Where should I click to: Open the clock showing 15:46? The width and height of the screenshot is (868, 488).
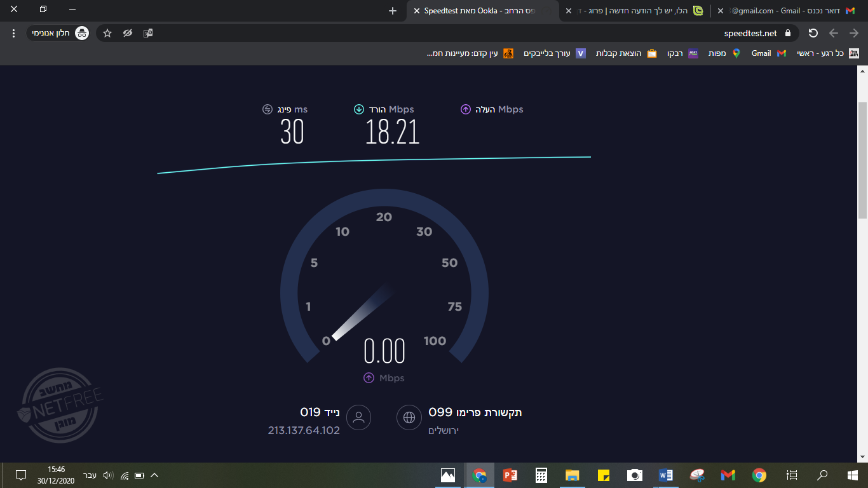(56, 475)
